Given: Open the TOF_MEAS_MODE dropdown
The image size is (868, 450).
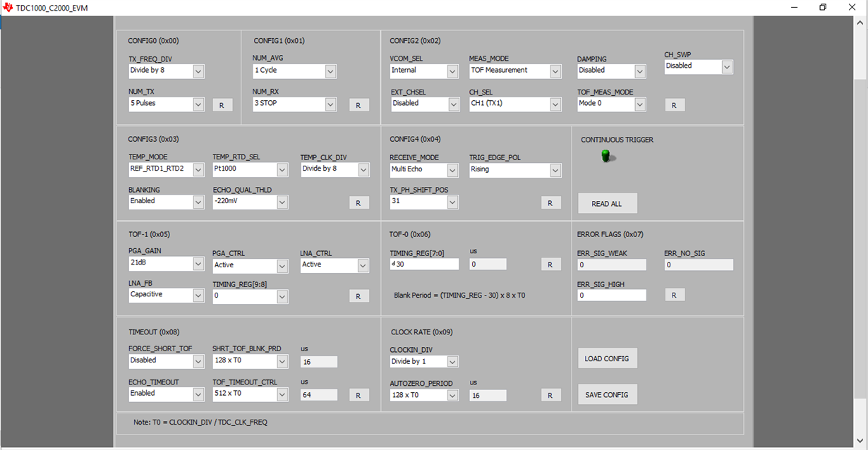Looking at the screenshot, I should point(611,104).
